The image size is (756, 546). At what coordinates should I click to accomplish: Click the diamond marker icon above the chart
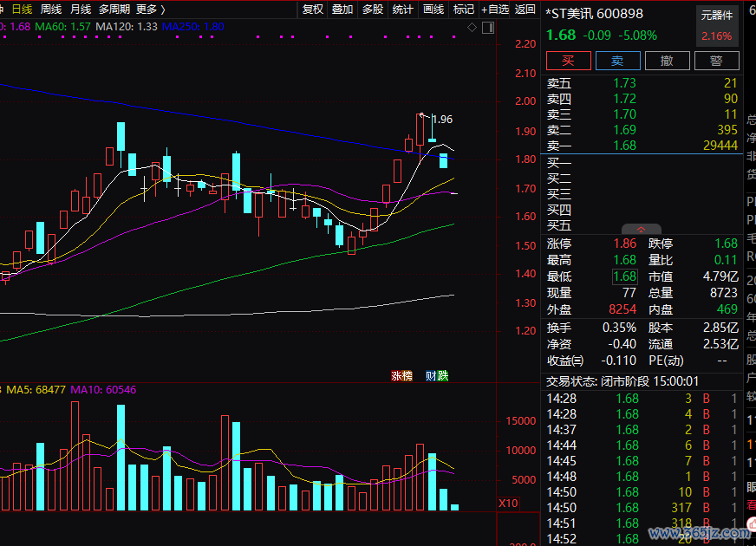472,28
